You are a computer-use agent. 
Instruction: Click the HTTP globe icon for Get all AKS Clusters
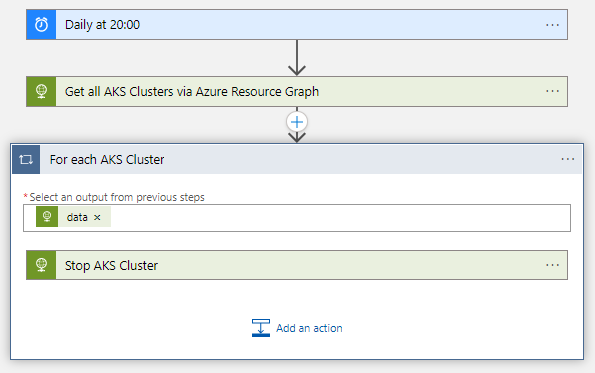click(41, 91)
